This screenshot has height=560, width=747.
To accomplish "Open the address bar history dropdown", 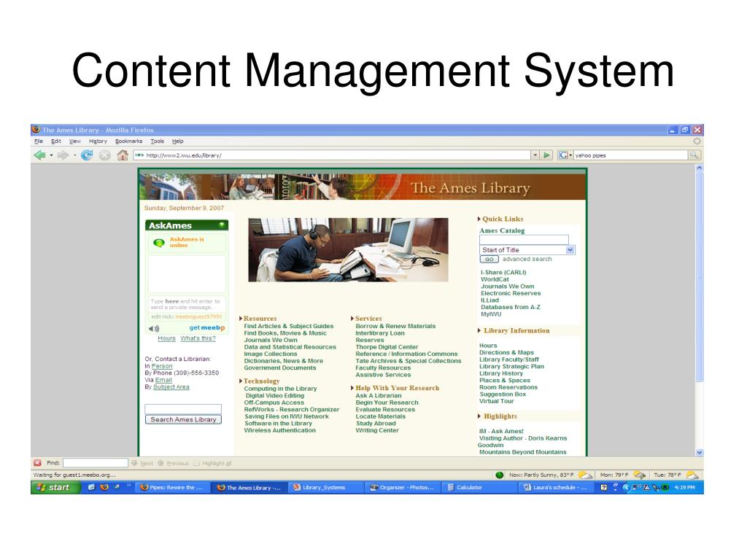I will 535,155.
